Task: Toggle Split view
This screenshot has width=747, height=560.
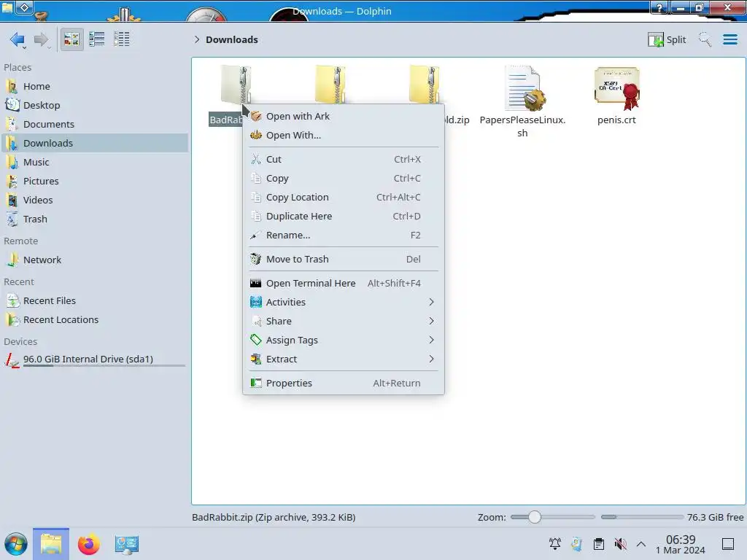Action: (667, 39)
